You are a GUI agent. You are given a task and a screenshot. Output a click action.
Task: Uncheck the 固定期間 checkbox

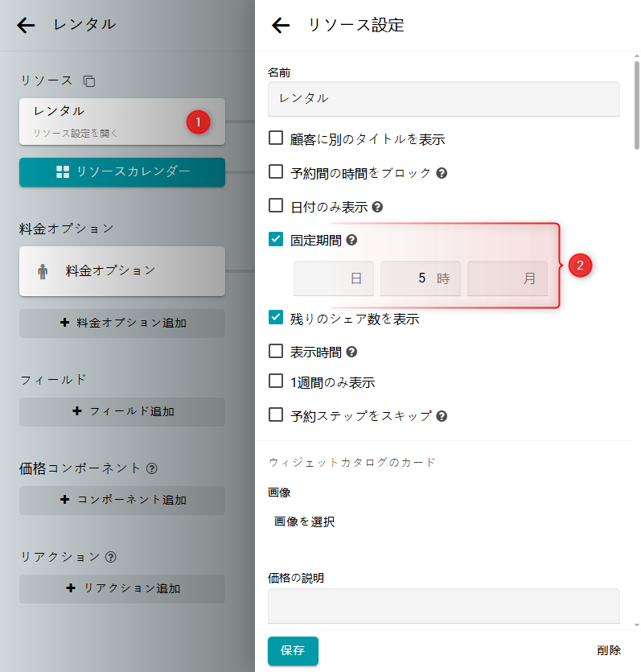[276, 239]
